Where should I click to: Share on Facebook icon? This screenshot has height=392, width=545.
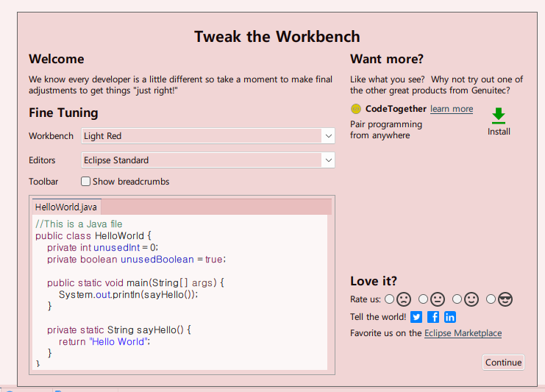click(x=433, y=317)
